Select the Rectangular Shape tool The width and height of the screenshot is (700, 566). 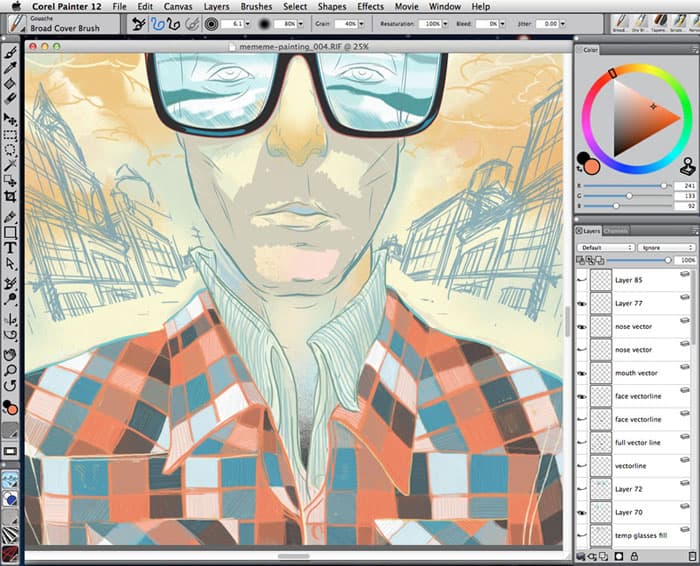point(10,232)
